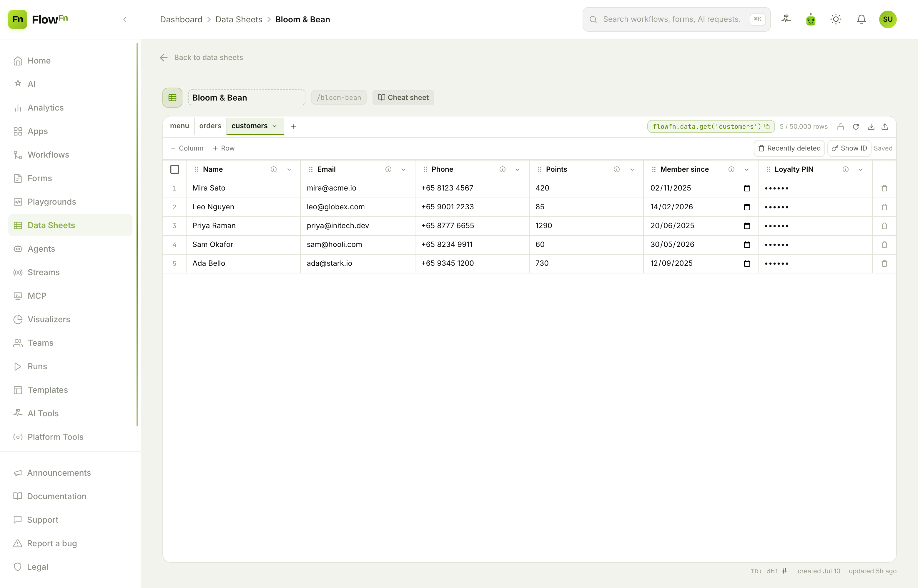Expand the Loyalty PIN column menu
The image size is (918, 588).
pyautogui.click(x=860, y=170)
